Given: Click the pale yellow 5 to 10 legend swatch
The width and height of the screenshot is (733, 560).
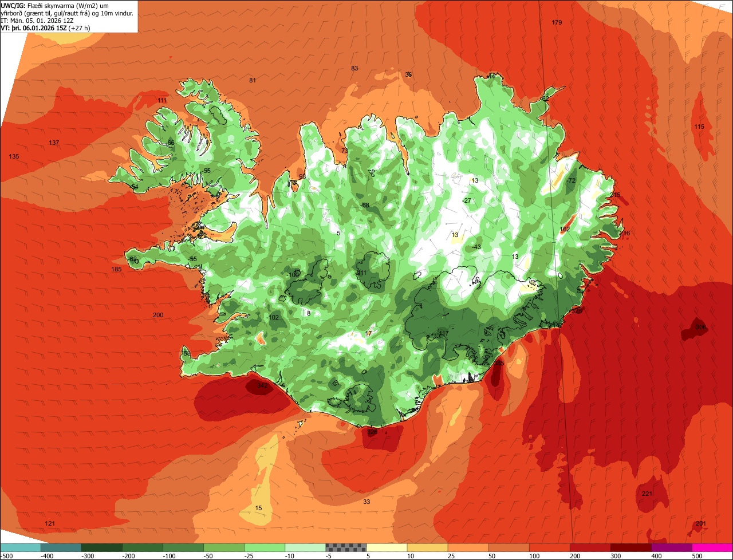Looking at the screenshot, I should 387,547.
